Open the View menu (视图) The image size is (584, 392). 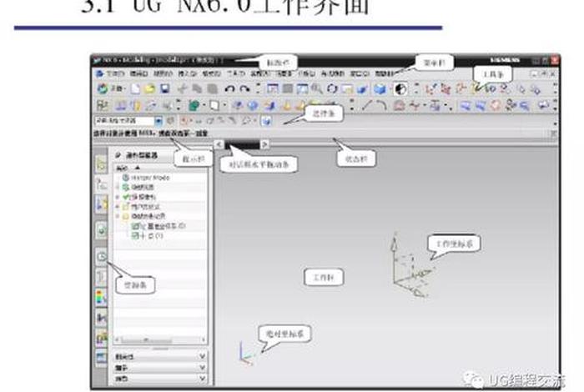[x=164, y=73]
